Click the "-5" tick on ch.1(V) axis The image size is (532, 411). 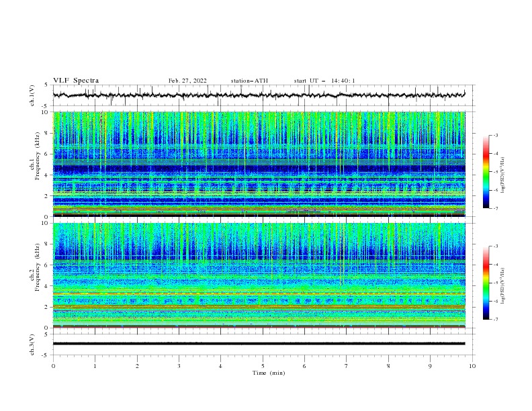45,106
